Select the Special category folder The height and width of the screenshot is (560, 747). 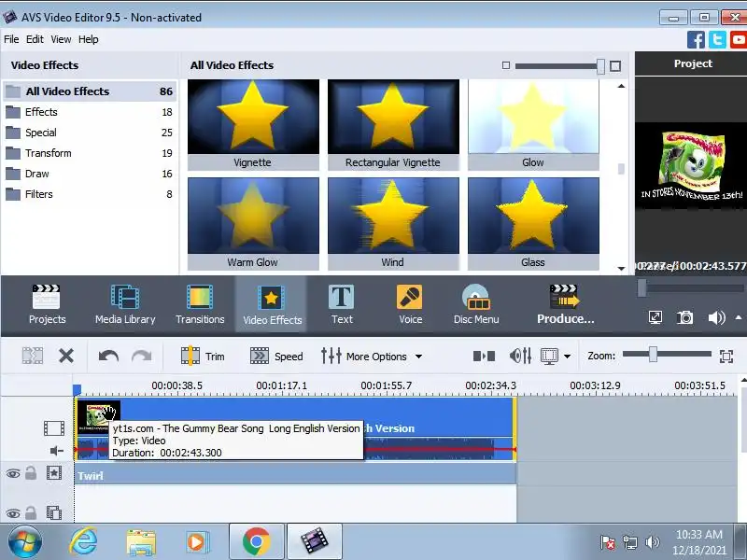click(x=90, y=133)
